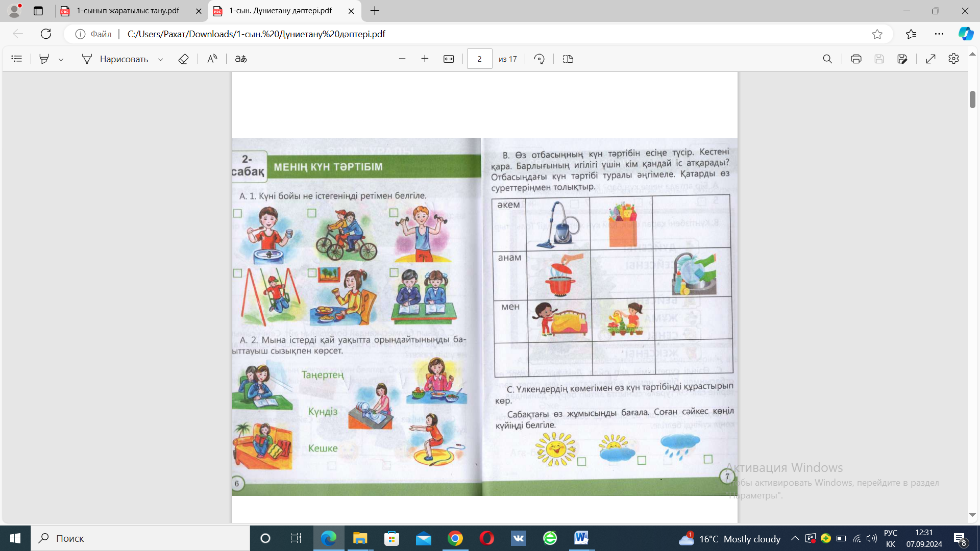The image size is (980, 551).
Task: Toggle two-page view layout
Action: click(568, 59)
